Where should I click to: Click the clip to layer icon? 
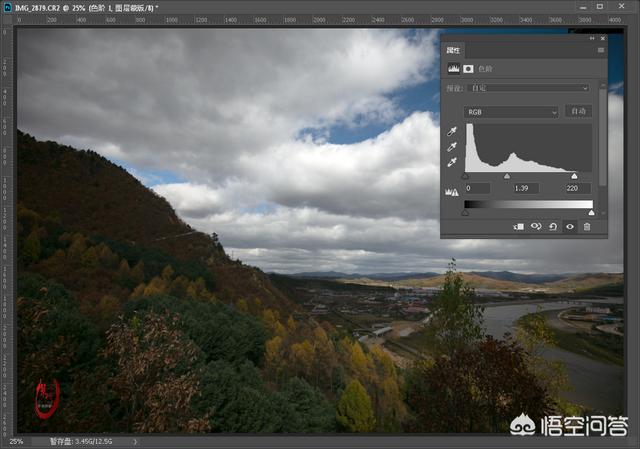click(518, 227)
